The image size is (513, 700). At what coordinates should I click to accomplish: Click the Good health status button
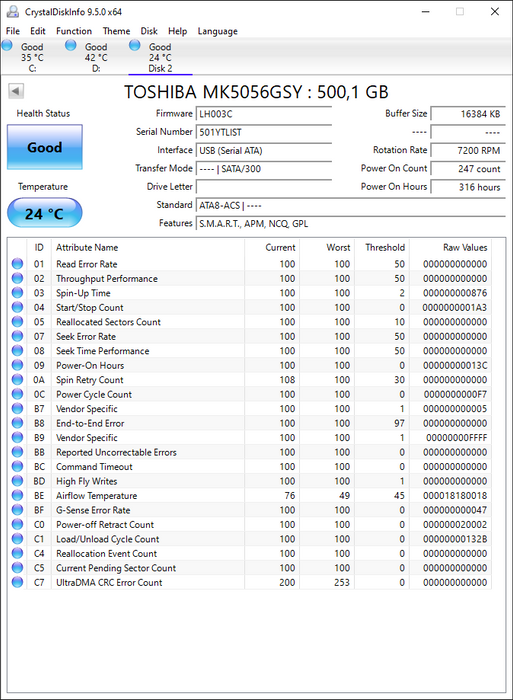pyautogui.click(x=45, y=147)
